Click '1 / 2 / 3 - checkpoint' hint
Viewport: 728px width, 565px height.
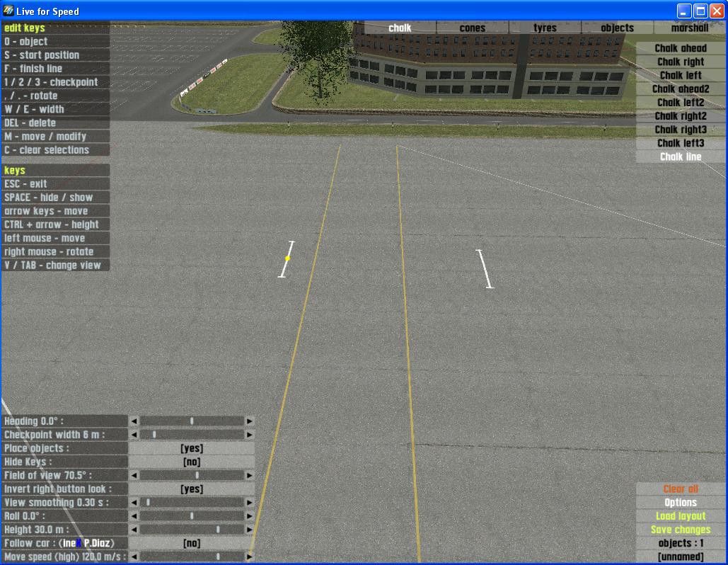click(x=56, y=82)
